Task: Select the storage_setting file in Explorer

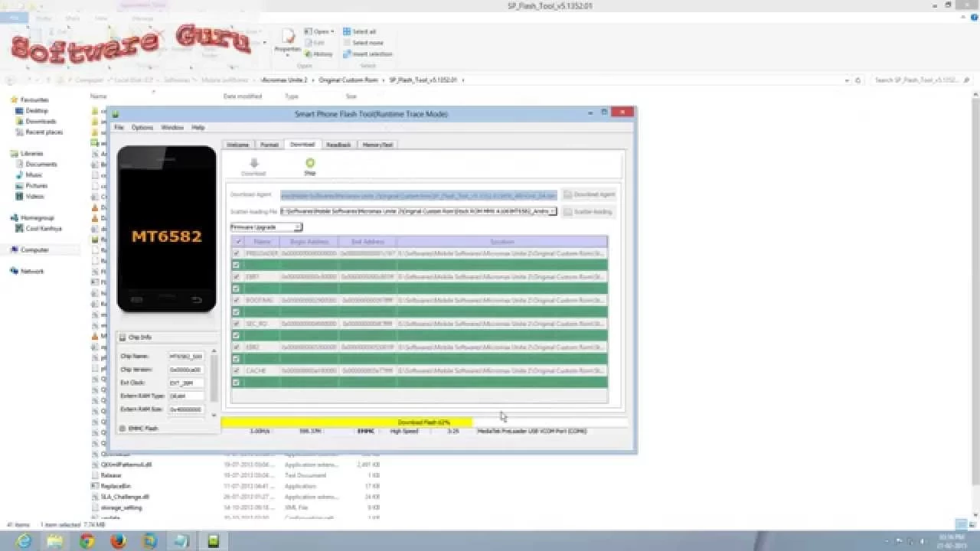Action: (121, 507)
